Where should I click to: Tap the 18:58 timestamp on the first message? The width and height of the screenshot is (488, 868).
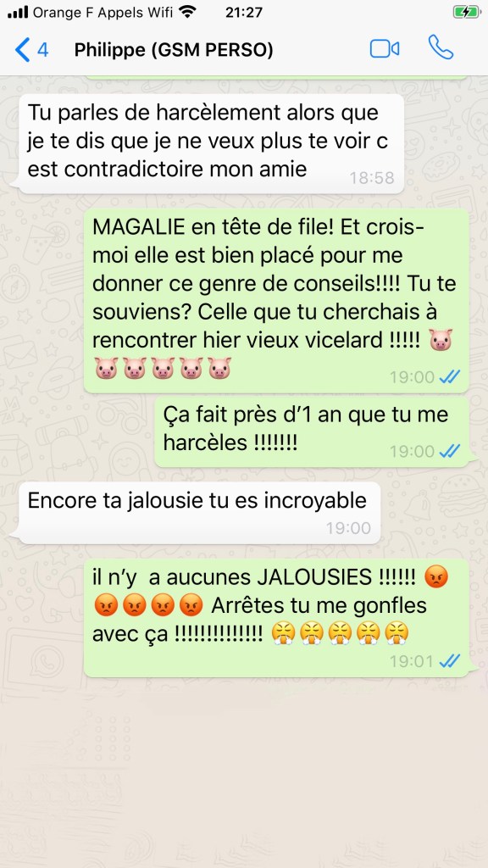point(372,178)
